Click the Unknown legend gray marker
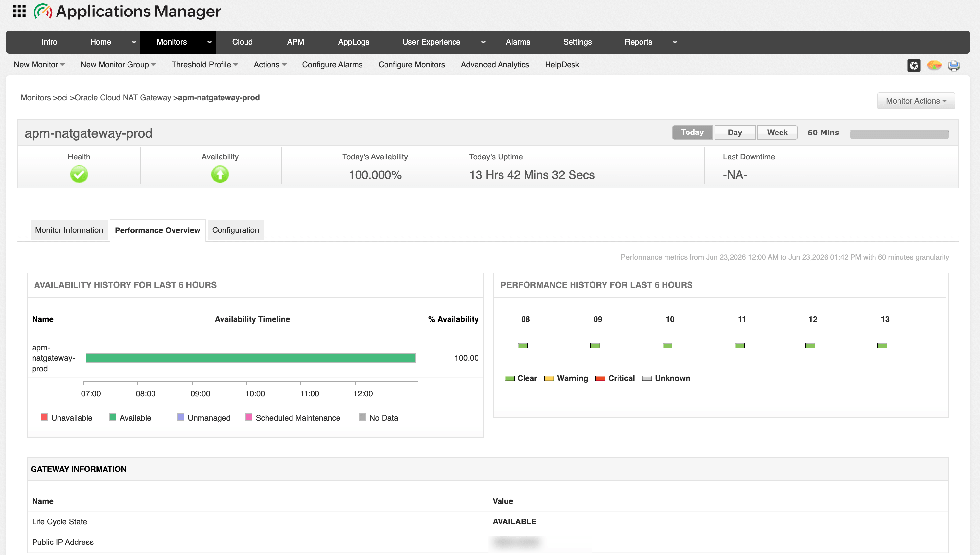 (647, 378)
